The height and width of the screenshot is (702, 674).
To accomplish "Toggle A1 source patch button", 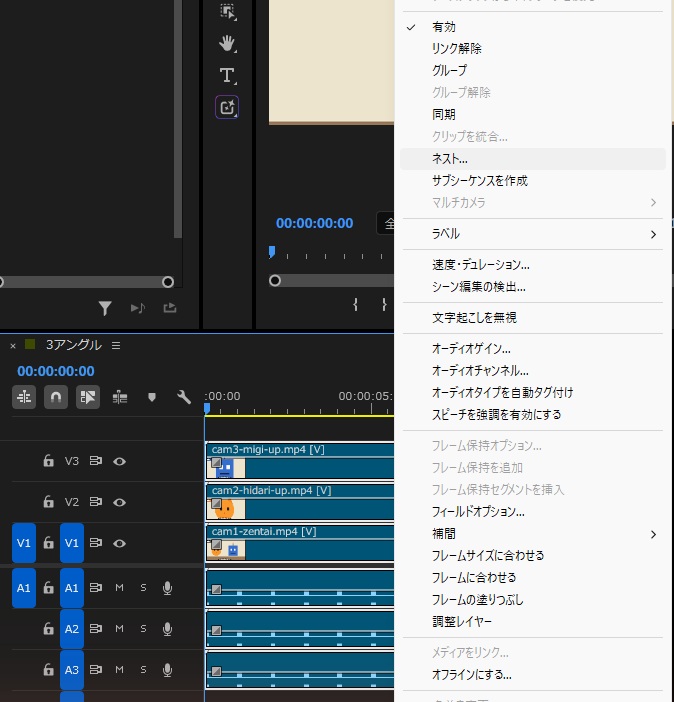I will pyautogui.click(x=24, y=588).
